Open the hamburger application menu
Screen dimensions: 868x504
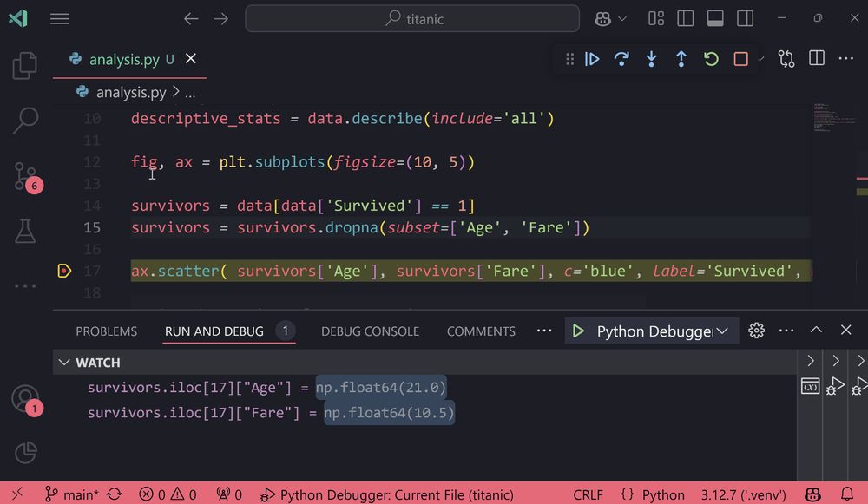coord(59,19)
